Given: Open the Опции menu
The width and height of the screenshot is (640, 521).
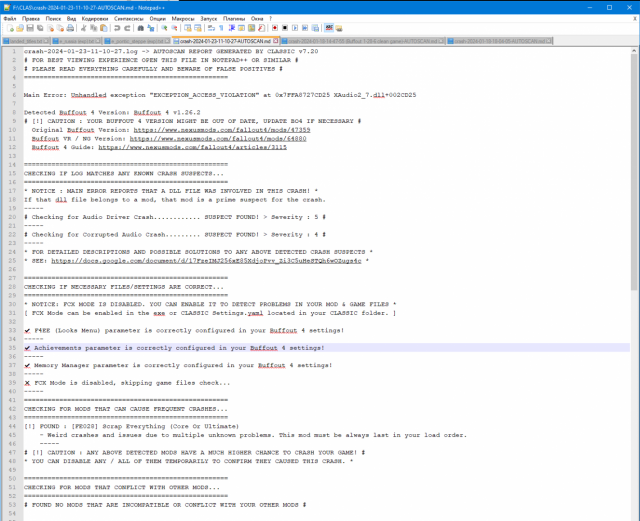Looking at the screenshot, I should tap(158, 19).
